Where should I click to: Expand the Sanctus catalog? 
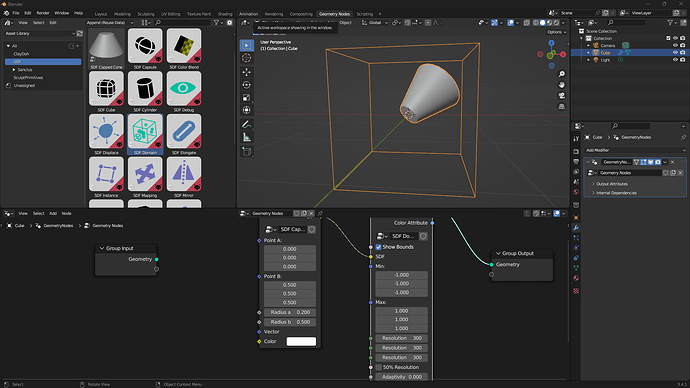[x=14, y=70]
